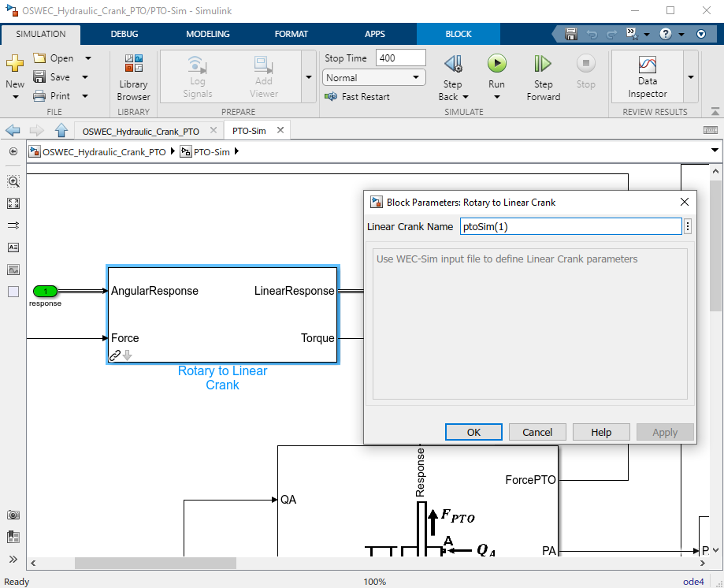
Task: Expand the address bar dropdown arrow
Action: pyautogui.click(x=715, y=151)
